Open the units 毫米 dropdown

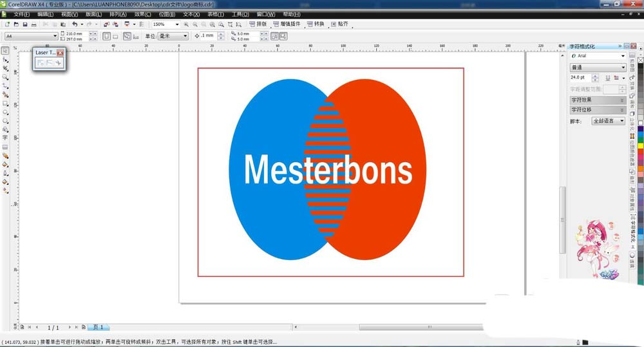pyautogui.click(x=185, y=36)
